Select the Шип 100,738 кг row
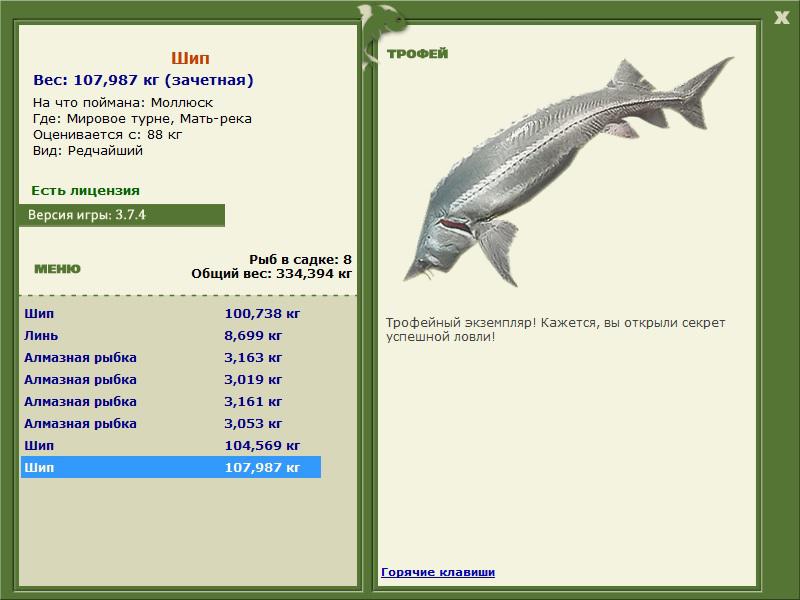 pos(171,313)
